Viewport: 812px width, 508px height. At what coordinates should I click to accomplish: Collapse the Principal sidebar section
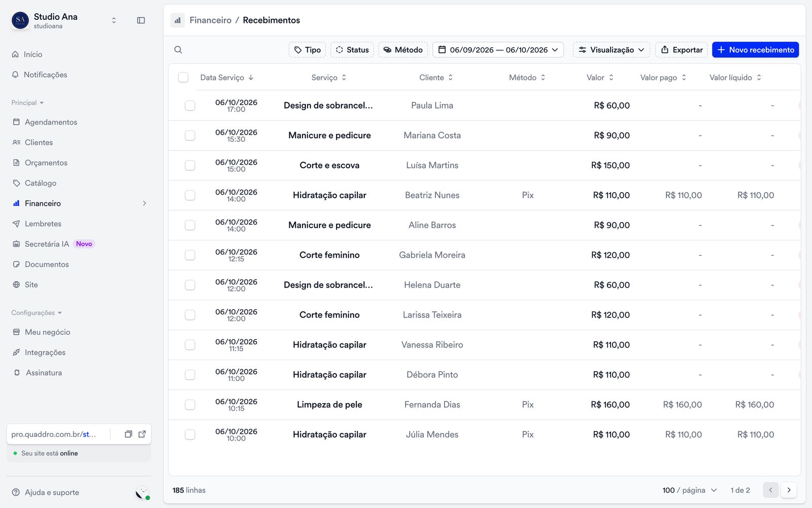[x=27, y=103]
